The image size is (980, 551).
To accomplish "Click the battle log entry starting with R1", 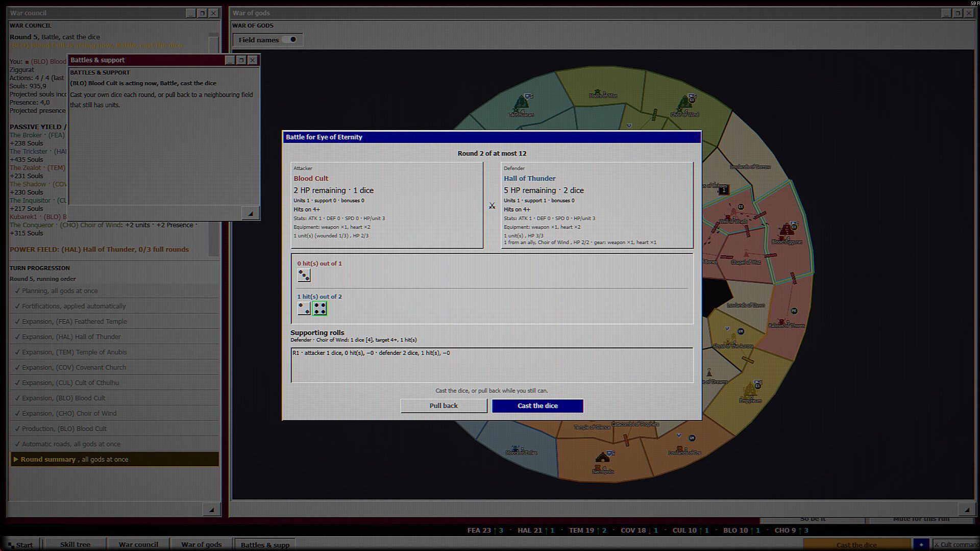I will [371, 353].
